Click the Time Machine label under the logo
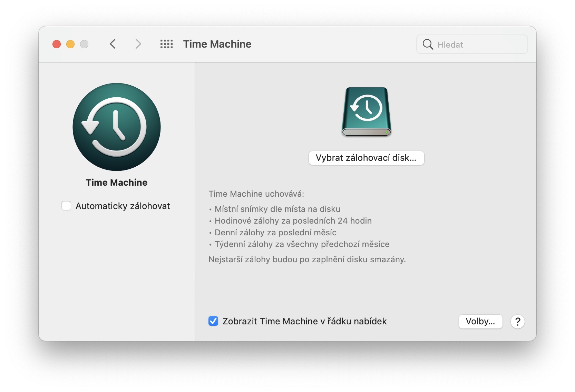 [117, 183]
